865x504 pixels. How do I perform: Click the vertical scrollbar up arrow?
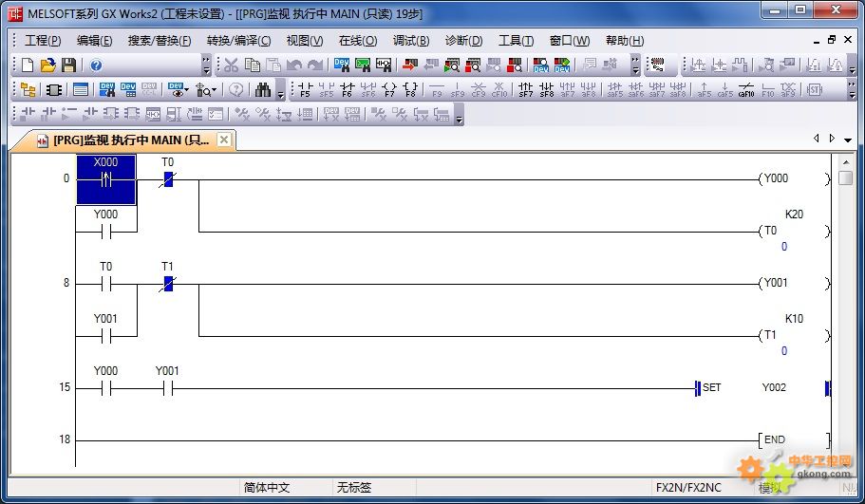pyautogui.click(x=846, y=162)
